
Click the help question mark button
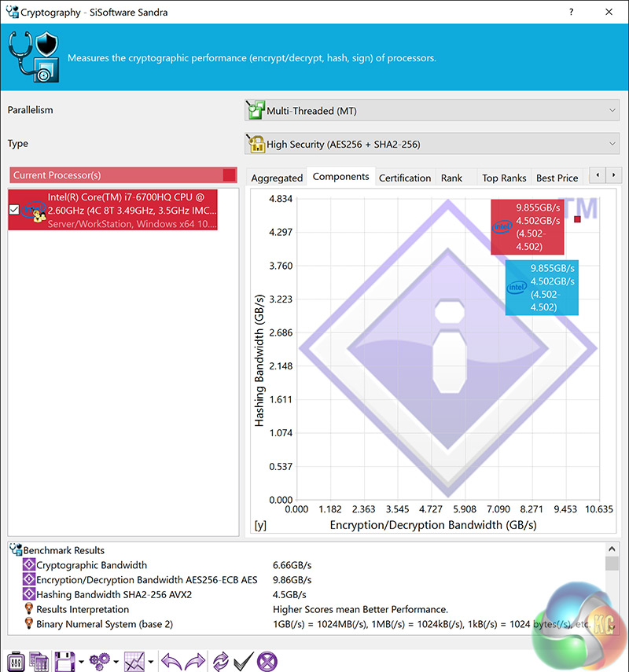pos(571,12)
